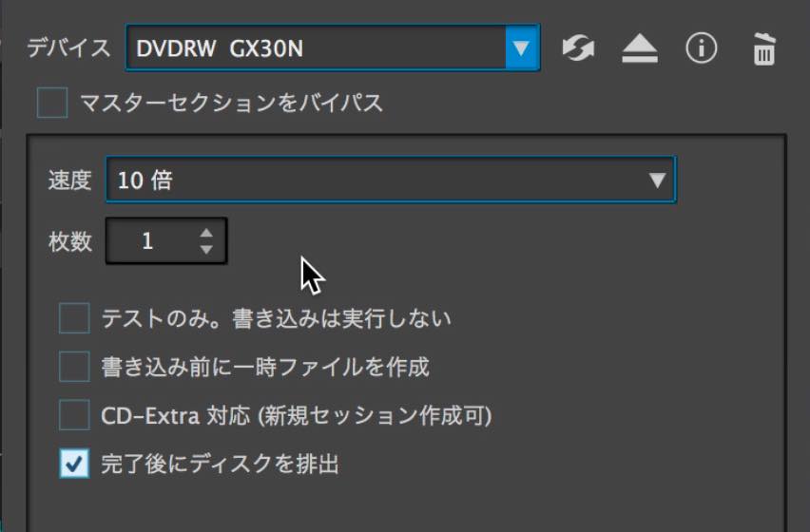Decrease 枚数 with down arrow
810x532 pixels.
206,250
